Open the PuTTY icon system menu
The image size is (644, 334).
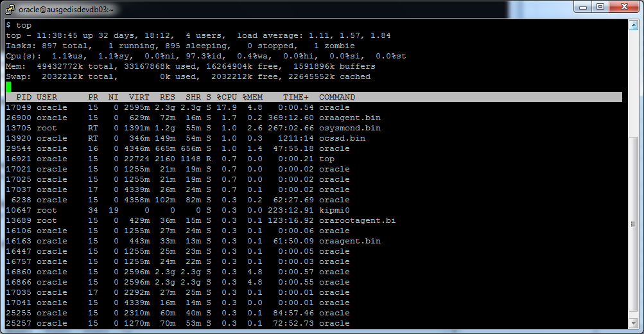(10, 8)
